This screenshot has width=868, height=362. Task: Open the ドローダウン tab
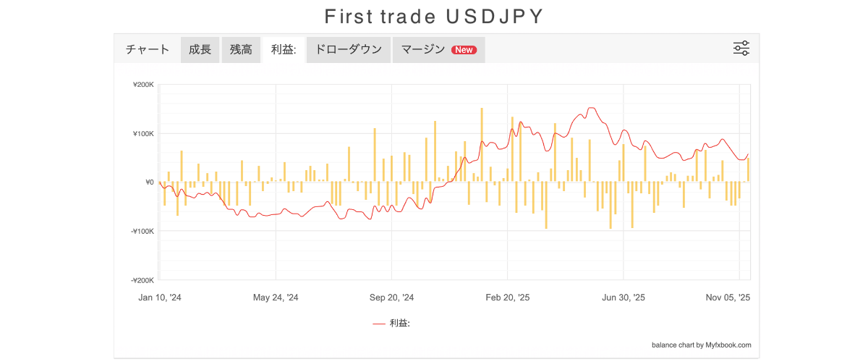(349, 50)
